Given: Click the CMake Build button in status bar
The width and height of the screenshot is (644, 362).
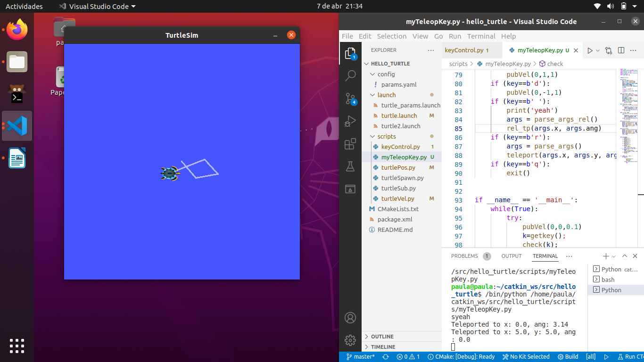Looking at the screenshot, I should point(568,357).
